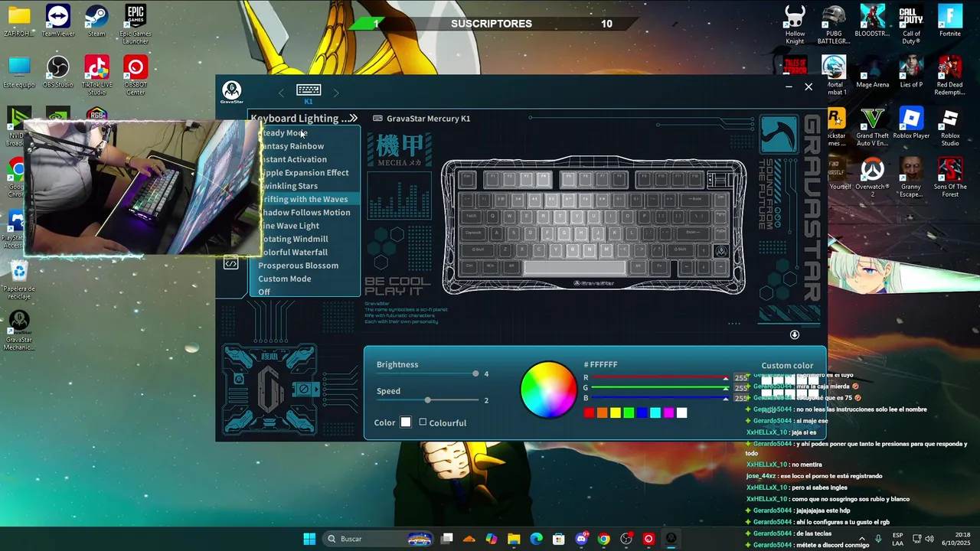Choose the red preset color swatch
Screen dimensions: 980x551
point(589,412)
